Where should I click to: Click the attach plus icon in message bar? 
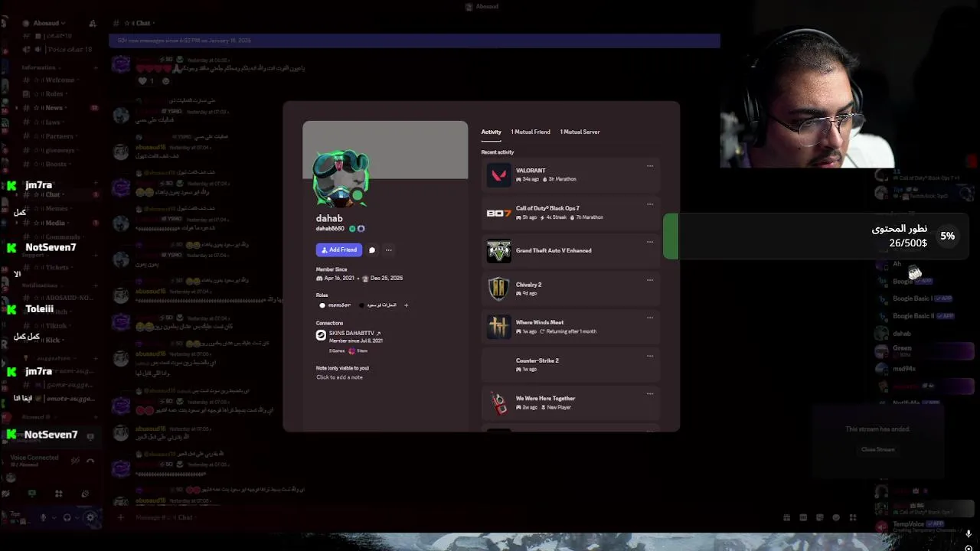click(x=120, y=517)
